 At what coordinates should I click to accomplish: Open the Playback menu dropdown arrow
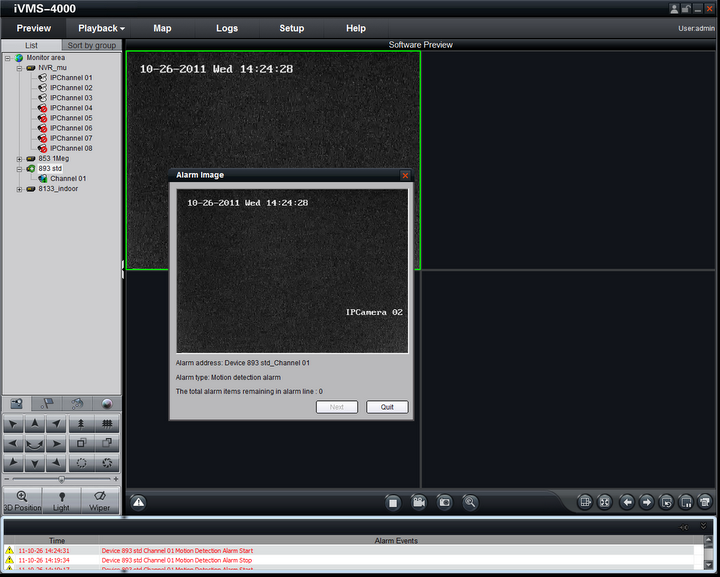pyautogui.click(x=122, y=29)
